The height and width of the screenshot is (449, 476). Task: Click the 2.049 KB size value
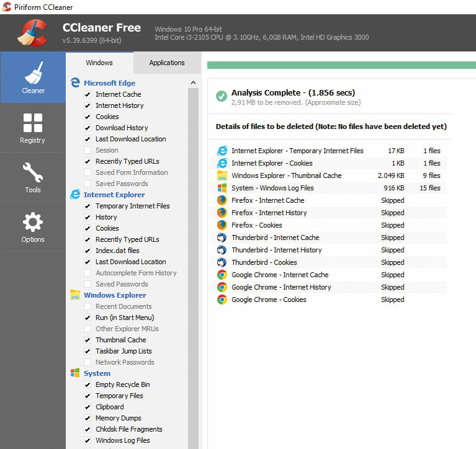click(x=391, y=176)
